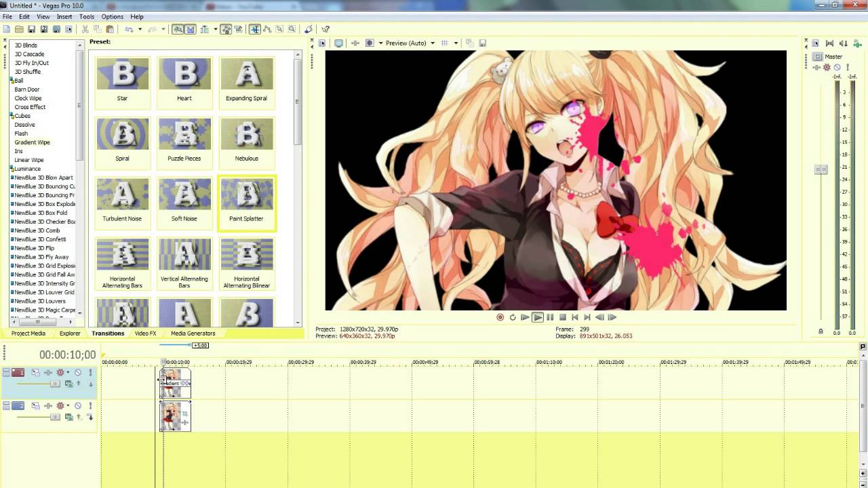This screenshot has width=868, height=488.
Task: Click the external monitor preview icon
Action: tap(338, 43)
